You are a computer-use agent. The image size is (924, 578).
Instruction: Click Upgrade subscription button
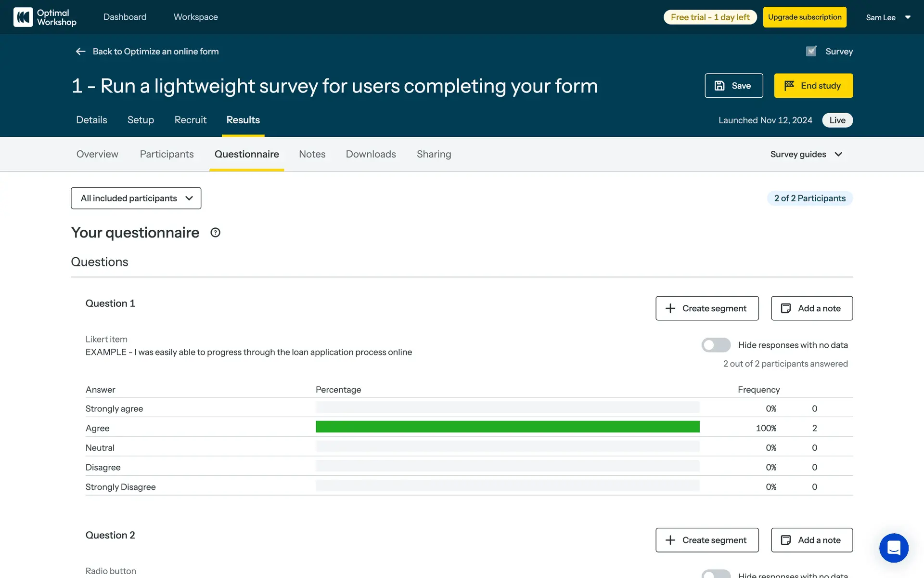[x=804, y=17]
